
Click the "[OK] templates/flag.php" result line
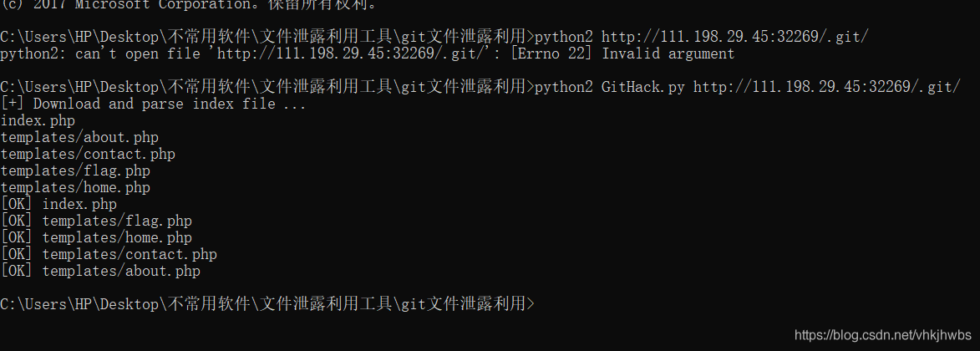coord(96,221)
